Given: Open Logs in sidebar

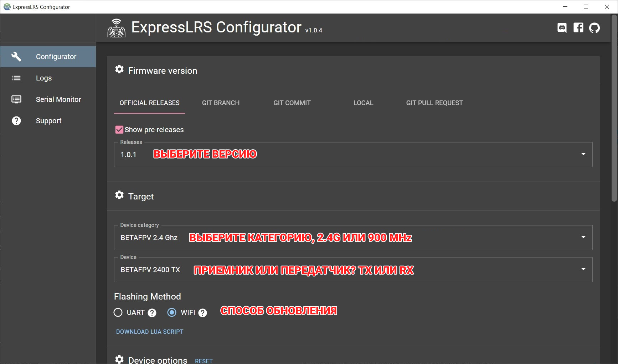Looking at the screenshot, I should [48, 78].
